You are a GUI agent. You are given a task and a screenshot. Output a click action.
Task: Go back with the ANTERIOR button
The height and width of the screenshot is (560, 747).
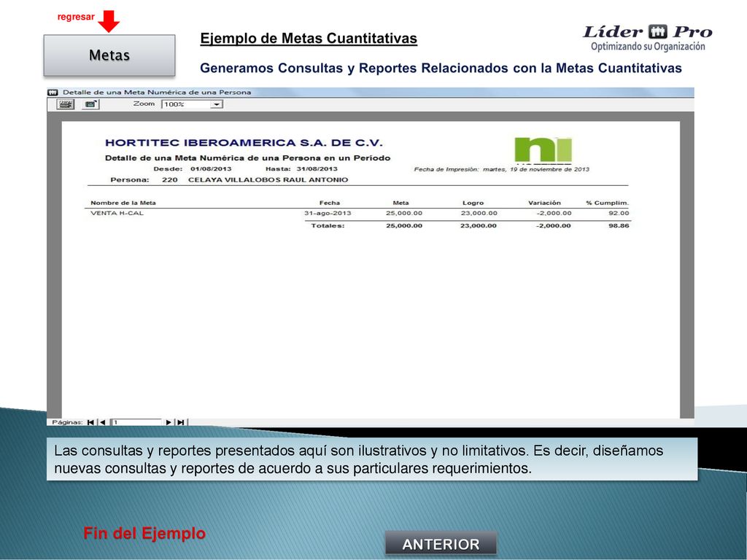[x=441, y=544]
